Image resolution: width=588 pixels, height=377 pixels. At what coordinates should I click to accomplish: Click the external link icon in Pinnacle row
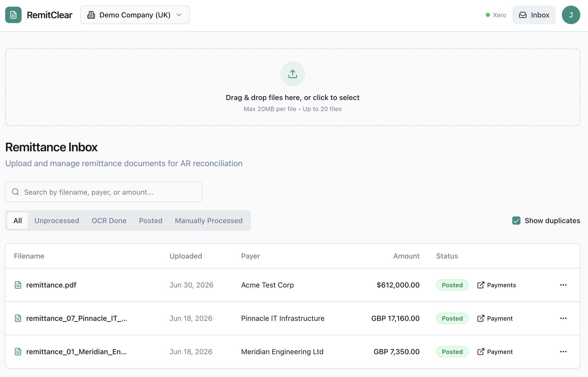click(481, 318)
